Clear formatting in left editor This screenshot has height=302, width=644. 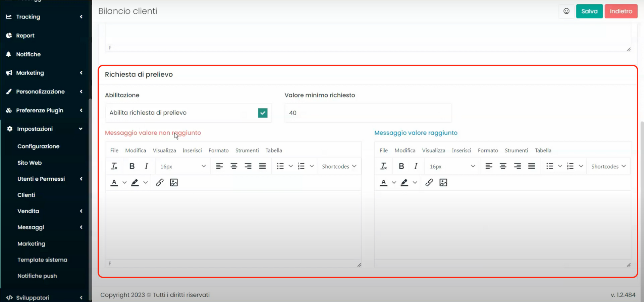114,166
